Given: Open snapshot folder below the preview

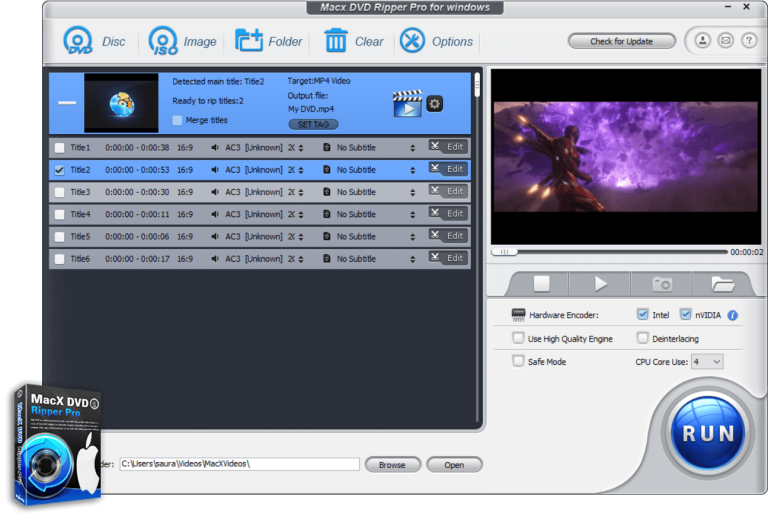Looking at the screenshot, I should click(722, 283).
